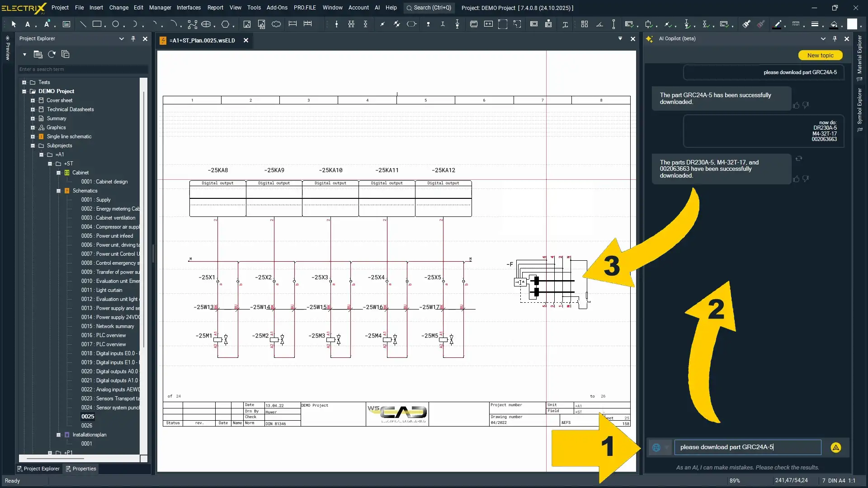868x488 pixels.
Task: Click the send arrow icon in Copilot
Action: tap(835, 447)
